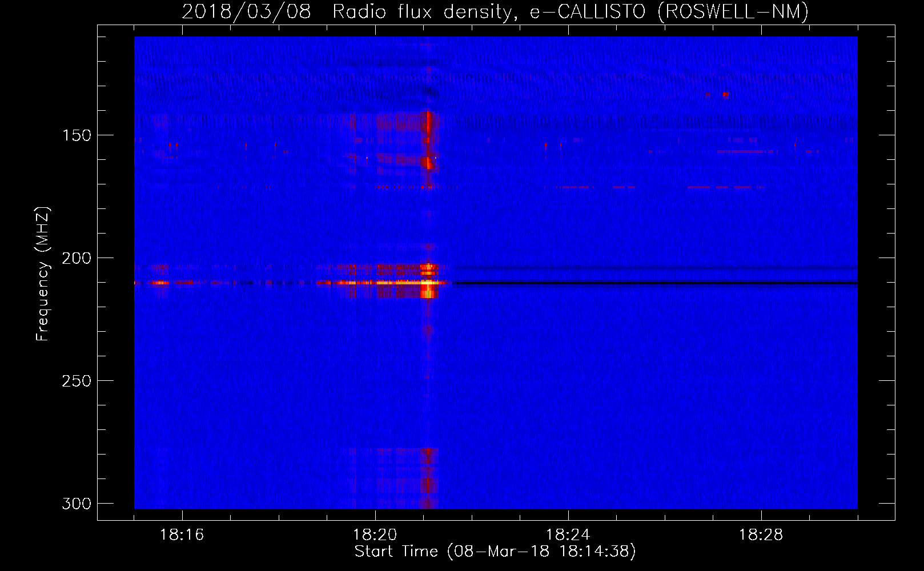Click the 18:28 time tick label

(761, 535)
